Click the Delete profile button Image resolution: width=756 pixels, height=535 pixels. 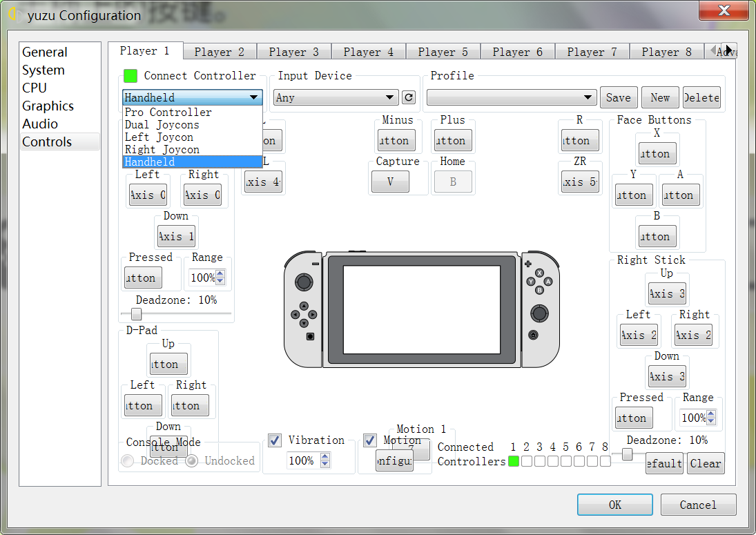701,97
